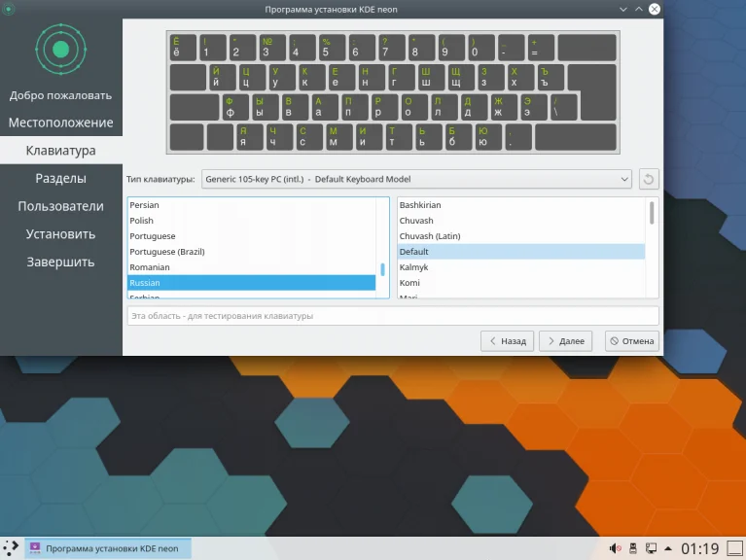
Task: Open the Местоположение step
Action: 61,122
